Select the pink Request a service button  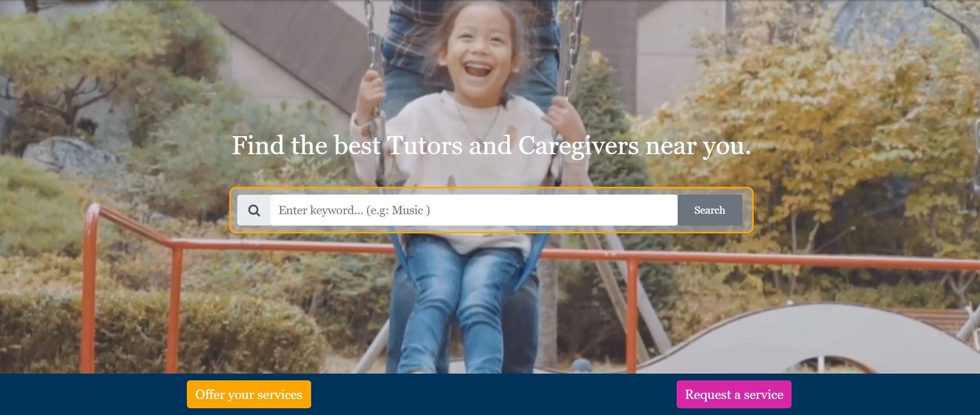[x=734, y=394]
